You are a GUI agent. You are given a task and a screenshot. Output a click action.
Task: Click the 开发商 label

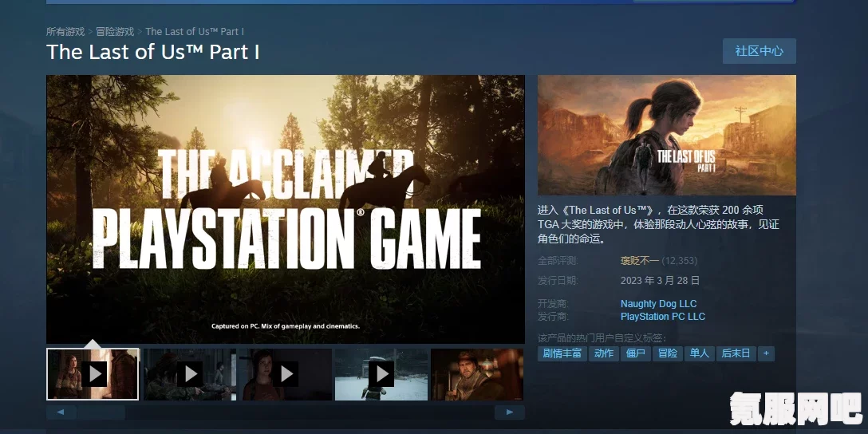[x=553, y=303]
